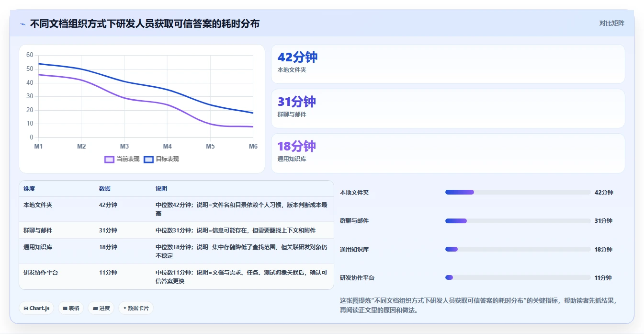Viewport: 644px width, 334px height.
Task: Click the 60 value on chart y-axis
Action: click(30, 55)
